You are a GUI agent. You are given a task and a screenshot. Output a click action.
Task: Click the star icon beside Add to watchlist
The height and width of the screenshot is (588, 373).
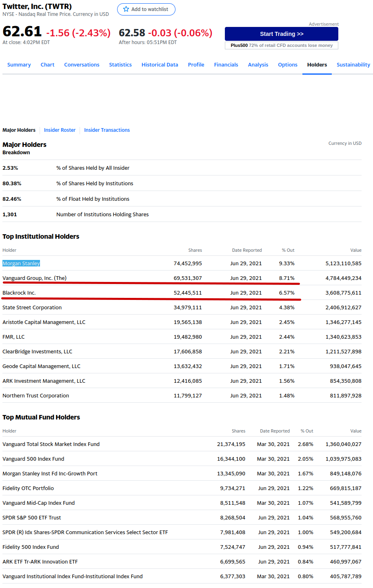(x=126, y=9)
